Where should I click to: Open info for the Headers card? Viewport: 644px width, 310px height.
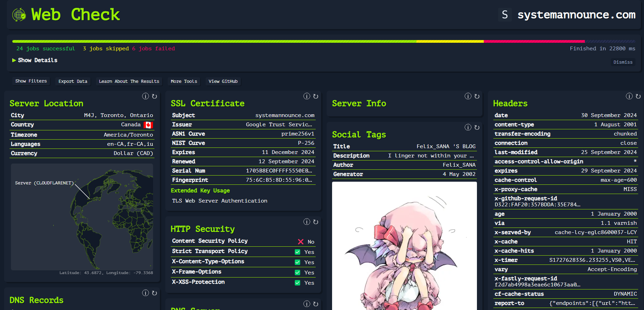(x=629, y=96)
